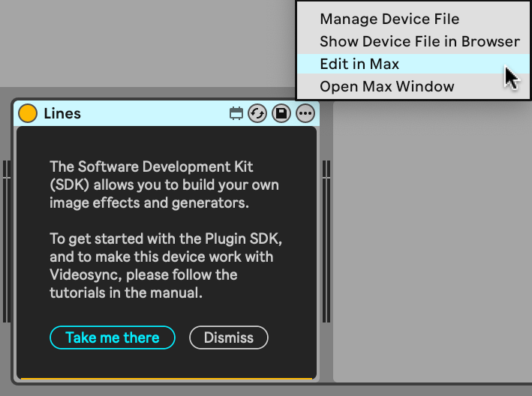The image size is (532, 396).
Task: Toggle the Lines device activator
Action: (27, 113)
